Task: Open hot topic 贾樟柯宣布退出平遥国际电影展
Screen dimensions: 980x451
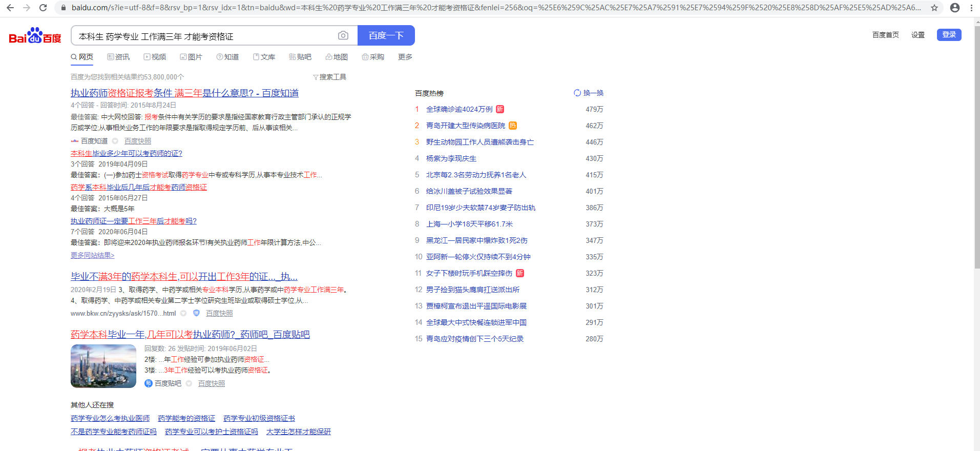Action: (476, 306)
